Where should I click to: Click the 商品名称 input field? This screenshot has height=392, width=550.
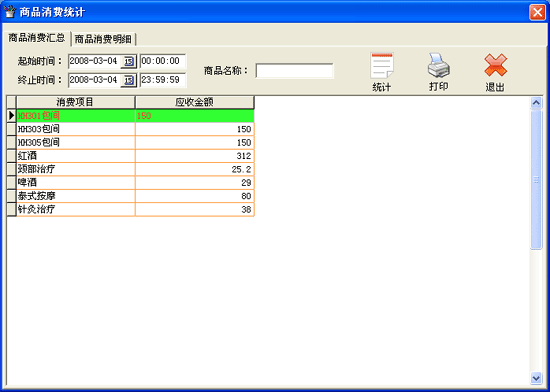click(x=294, y=71)
